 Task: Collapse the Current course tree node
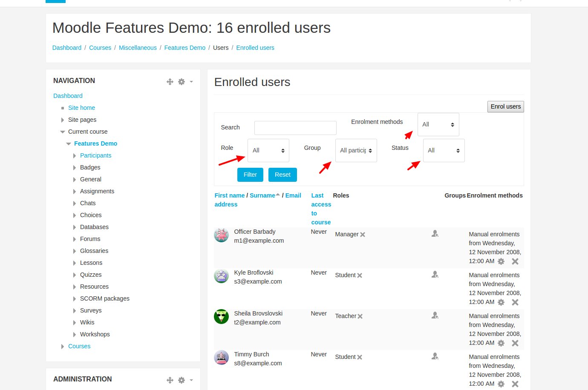63,132
